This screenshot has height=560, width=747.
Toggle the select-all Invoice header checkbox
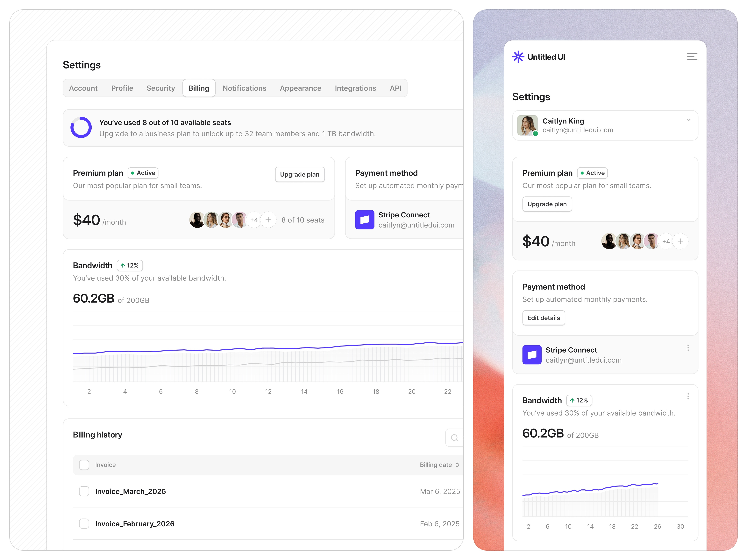[x=84, y=465]
